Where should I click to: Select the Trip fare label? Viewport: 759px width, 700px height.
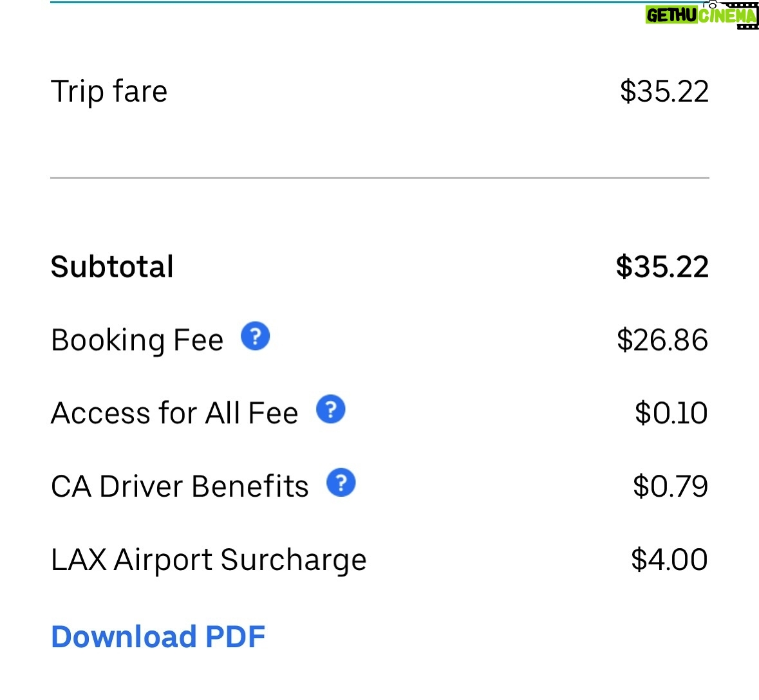point(109,91)
